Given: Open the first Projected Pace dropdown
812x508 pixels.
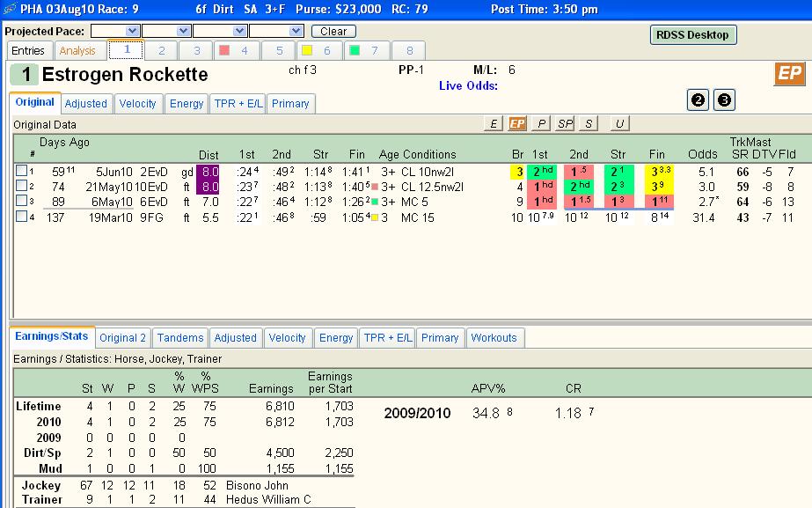Looking at the screenshot, I should [132, 31].
